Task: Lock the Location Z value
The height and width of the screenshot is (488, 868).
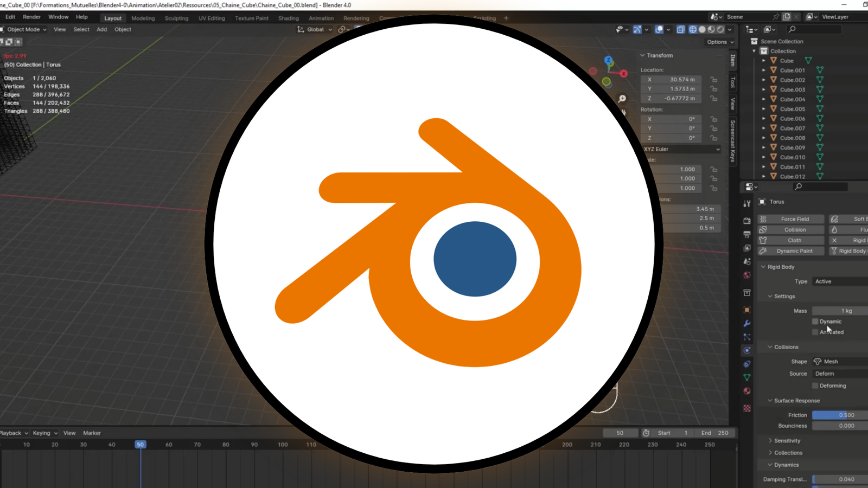Action: coord(714,98)
